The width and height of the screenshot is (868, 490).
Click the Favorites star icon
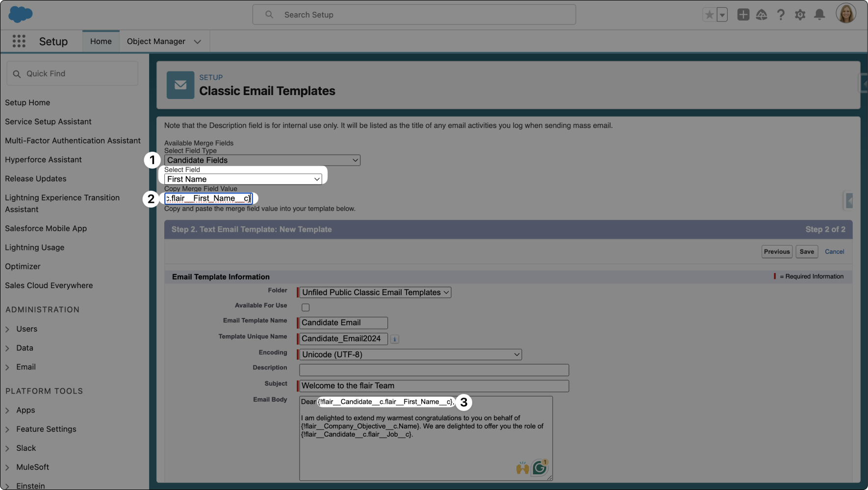[709, 15]
